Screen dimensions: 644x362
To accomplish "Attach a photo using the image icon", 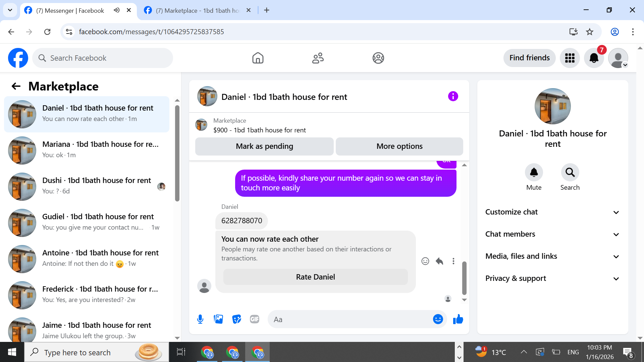I will [x=218, y=319].
